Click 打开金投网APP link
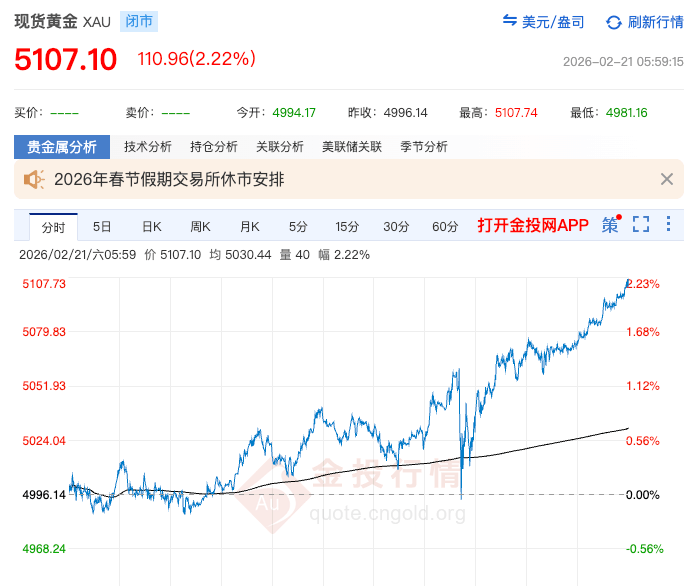 [533, 225]
